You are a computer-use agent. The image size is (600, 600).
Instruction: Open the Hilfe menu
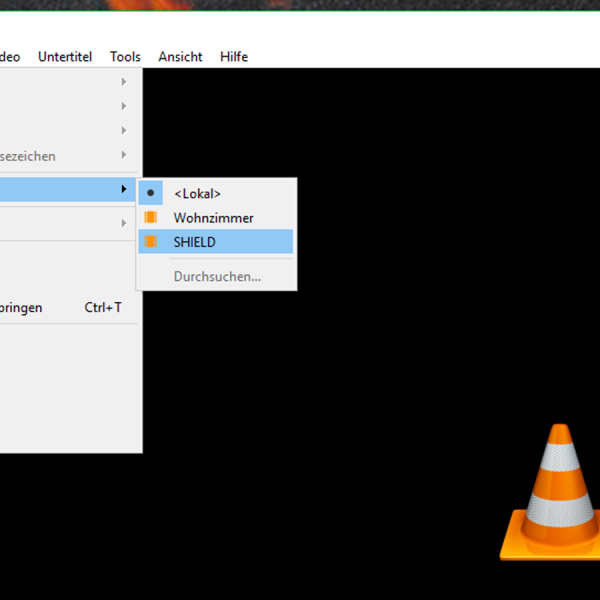click(234, 57)
